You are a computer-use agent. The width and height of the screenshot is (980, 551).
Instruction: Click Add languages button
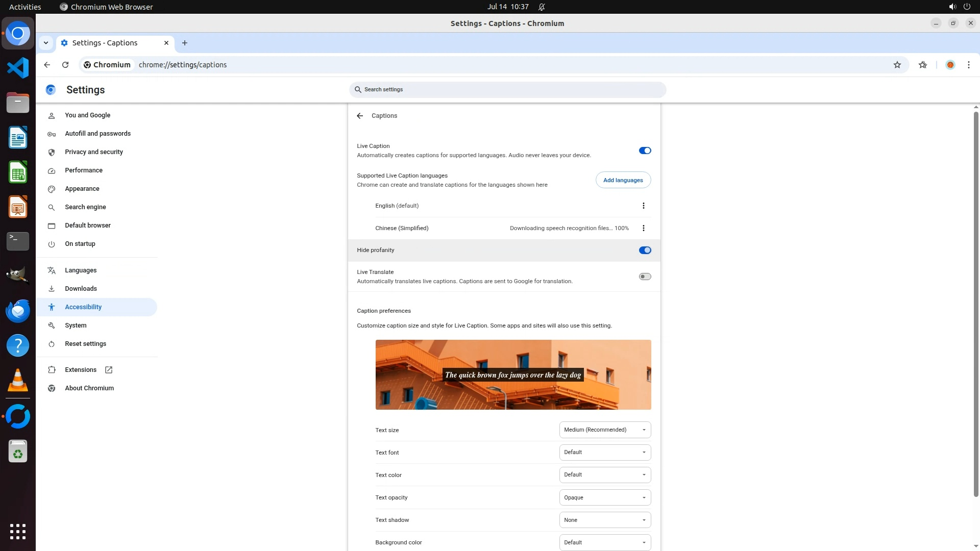tap(623, 180)
